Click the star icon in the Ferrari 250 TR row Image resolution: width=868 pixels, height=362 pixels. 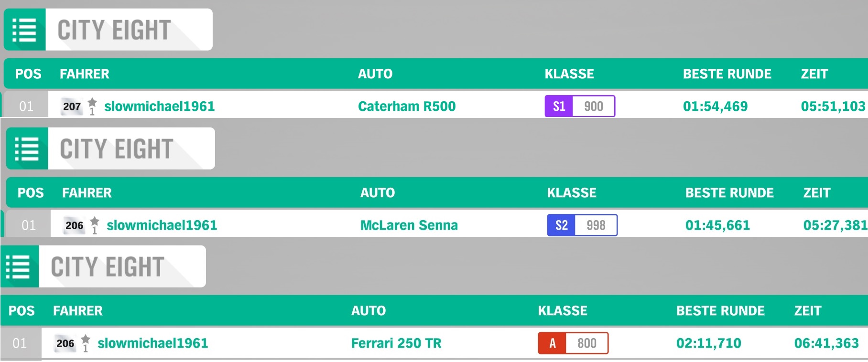click(86, 340)
